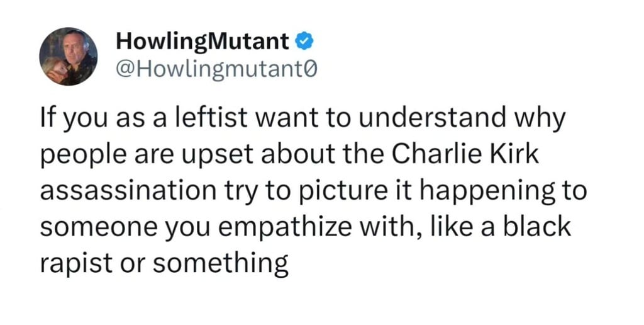Viewport: 644px width, 325px height.
Task: Open the HowlingMutant profile picture
Action: [x=69, y=57]
